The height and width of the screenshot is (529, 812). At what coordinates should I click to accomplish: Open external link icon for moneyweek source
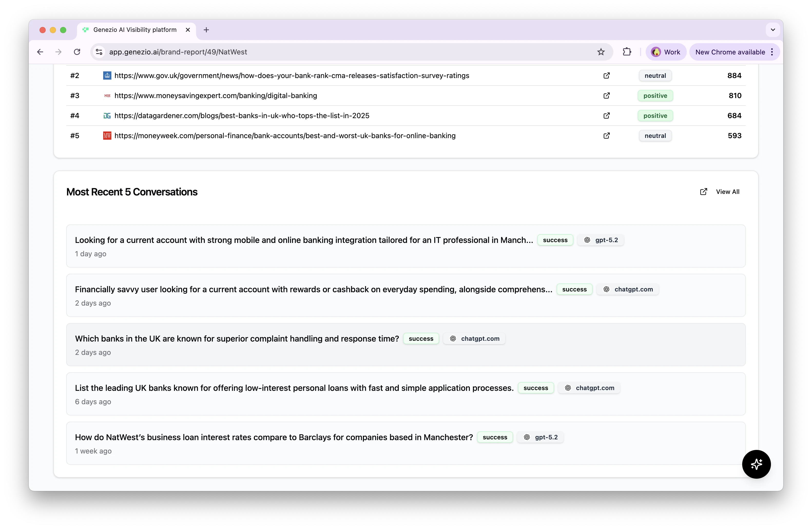click(606, 136)
